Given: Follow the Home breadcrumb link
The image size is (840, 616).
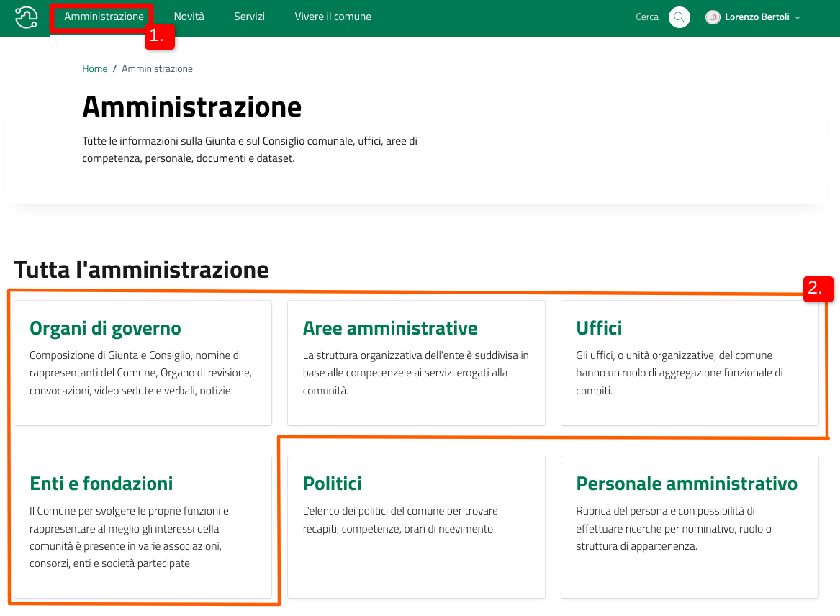Looking at the screenshot, I should [x=94, y=69].
